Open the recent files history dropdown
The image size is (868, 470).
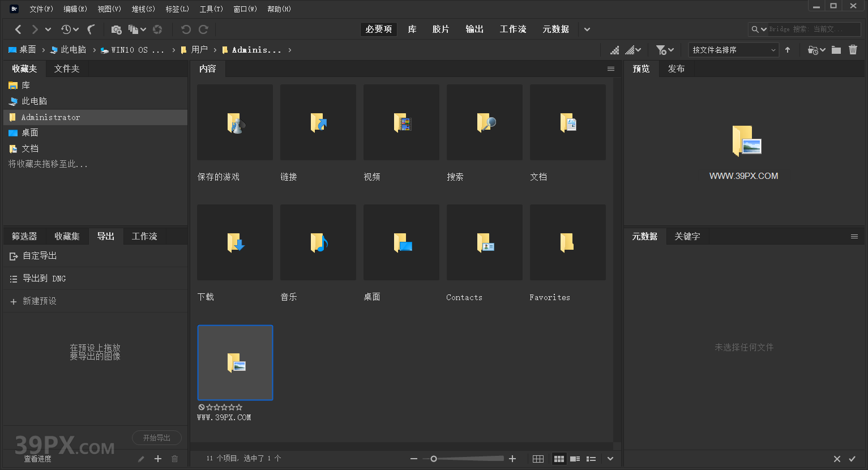point(70,29)
